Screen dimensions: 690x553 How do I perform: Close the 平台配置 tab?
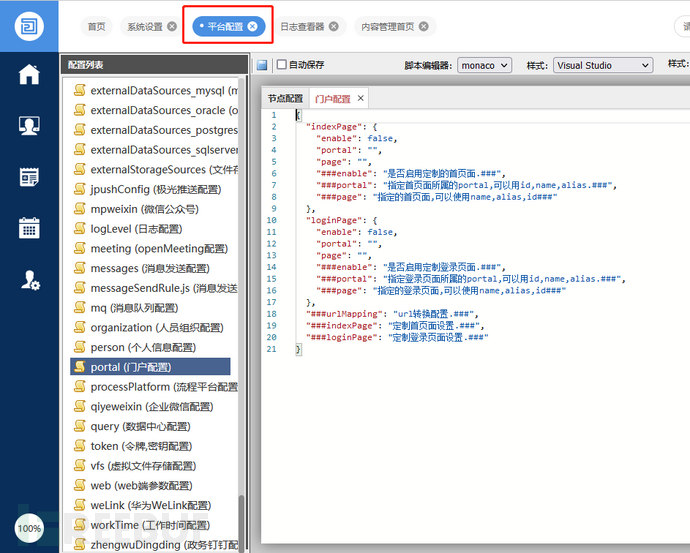(253, 26)
